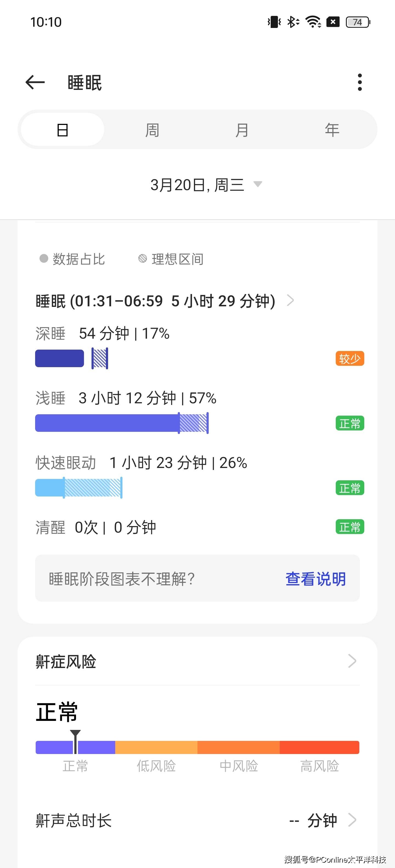This screenshot has width=395, height=868.
Task: Select the 月 month view
Action: coord(242,130)
